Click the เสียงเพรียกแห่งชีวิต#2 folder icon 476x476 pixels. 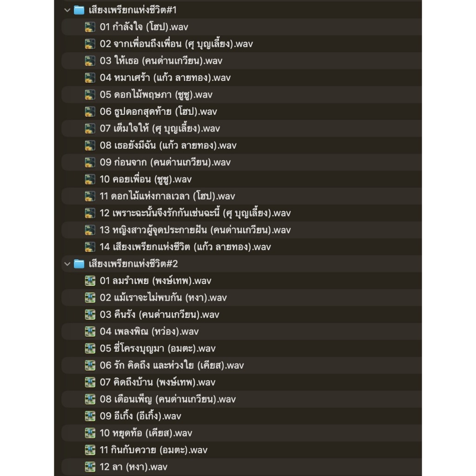(79, 264)
